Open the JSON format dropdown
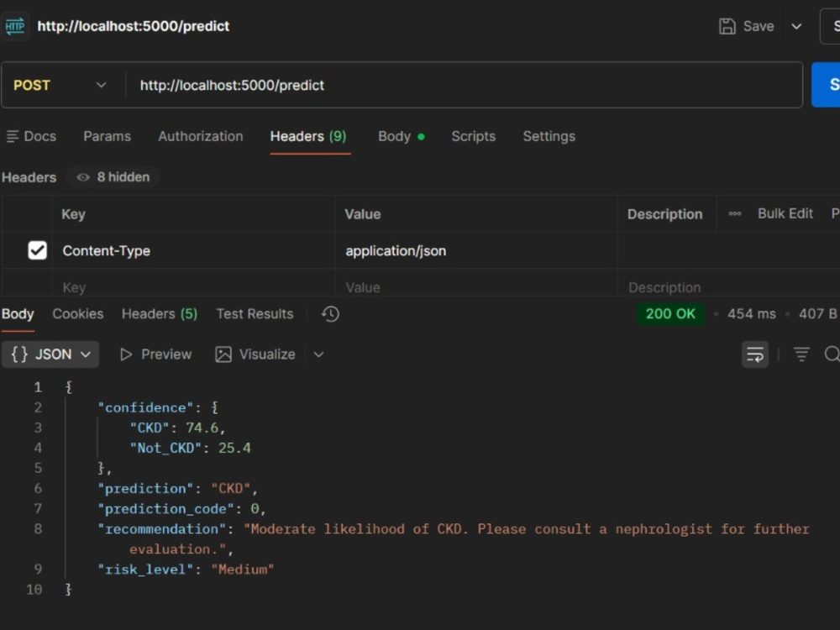 click(50, 354)
